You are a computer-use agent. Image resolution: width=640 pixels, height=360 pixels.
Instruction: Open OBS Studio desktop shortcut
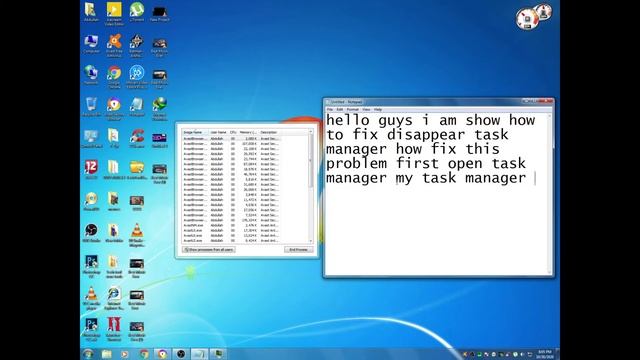(x=91, y=233)
